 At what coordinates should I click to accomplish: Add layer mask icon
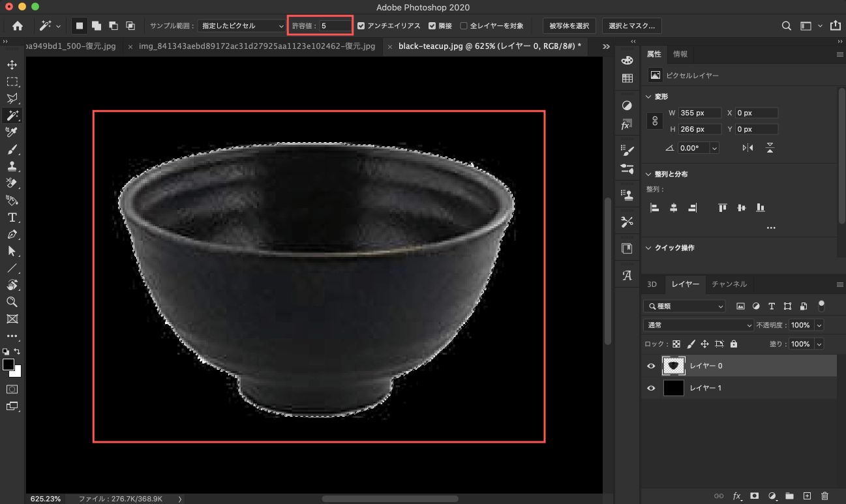754,496
